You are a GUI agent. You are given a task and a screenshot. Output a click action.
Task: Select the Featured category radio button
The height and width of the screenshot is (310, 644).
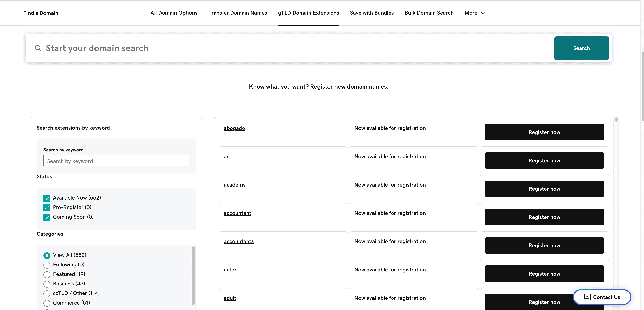(47, 275)
